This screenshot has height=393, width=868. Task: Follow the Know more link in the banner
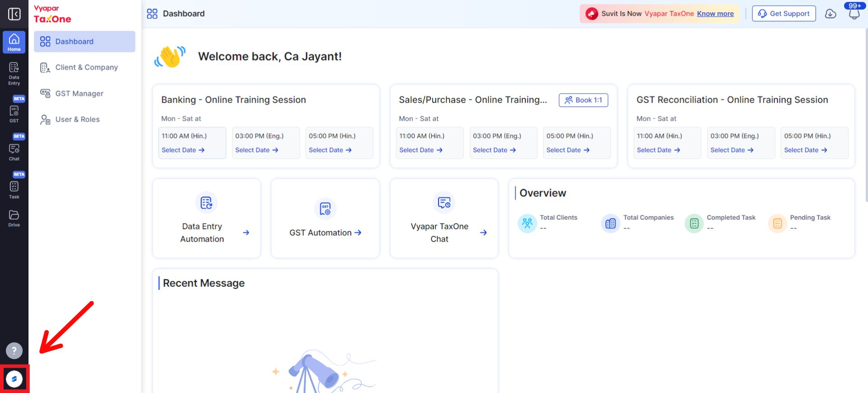[715, 14]
